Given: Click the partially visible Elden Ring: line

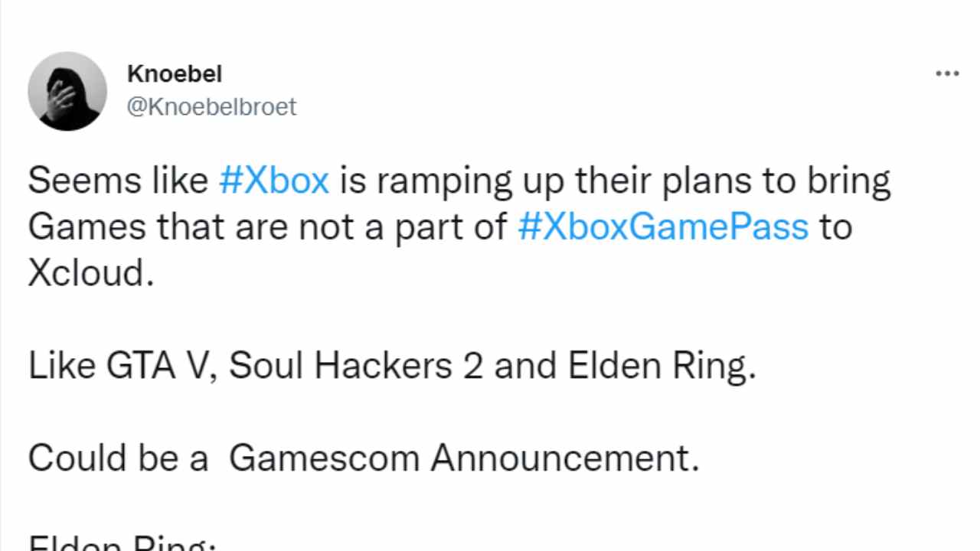Looking at the screenshot, I should pyautogui.click(x=122, y=543).
